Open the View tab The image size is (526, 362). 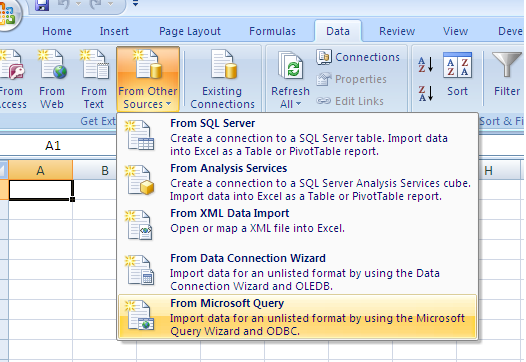pyautogui.click(x=455, y=31)
